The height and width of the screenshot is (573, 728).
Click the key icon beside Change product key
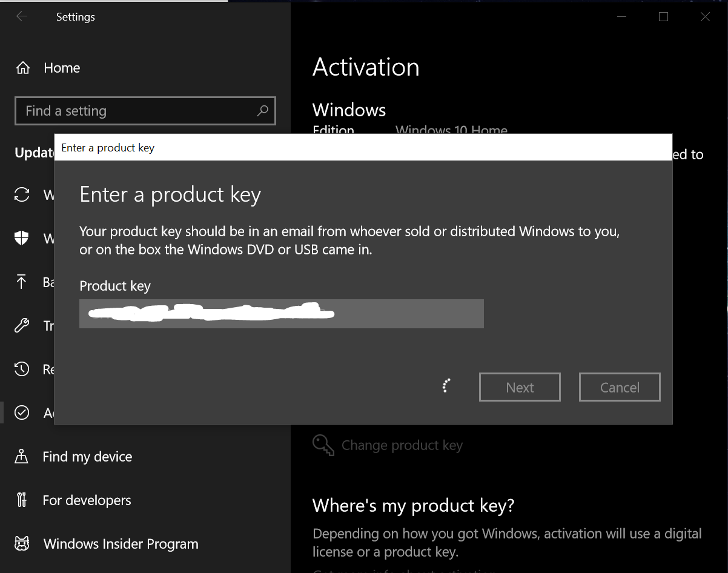[x=323, y=445]
